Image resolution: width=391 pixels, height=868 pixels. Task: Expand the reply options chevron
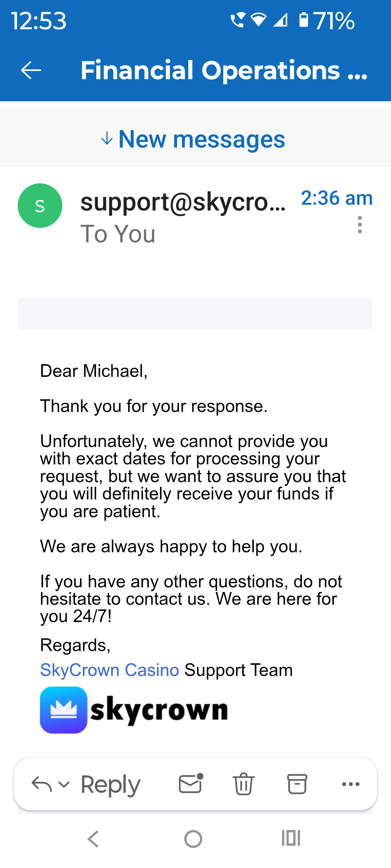coord(64,784)
